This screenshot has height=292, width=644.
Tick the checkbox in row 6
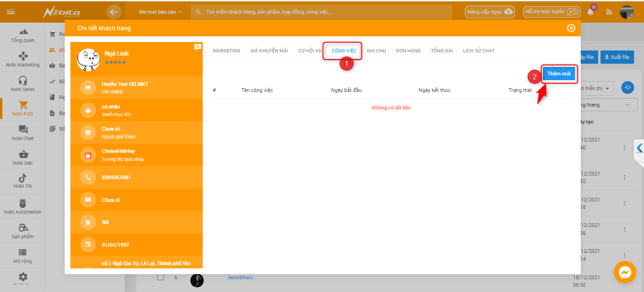point(161,277)
